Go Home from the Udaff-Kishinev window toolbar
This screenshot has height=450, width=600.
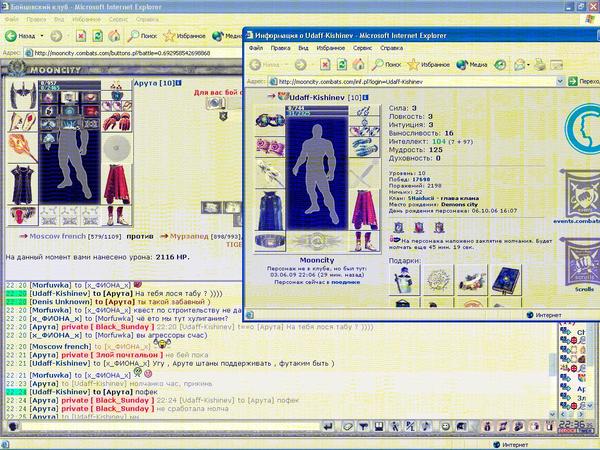359,65
